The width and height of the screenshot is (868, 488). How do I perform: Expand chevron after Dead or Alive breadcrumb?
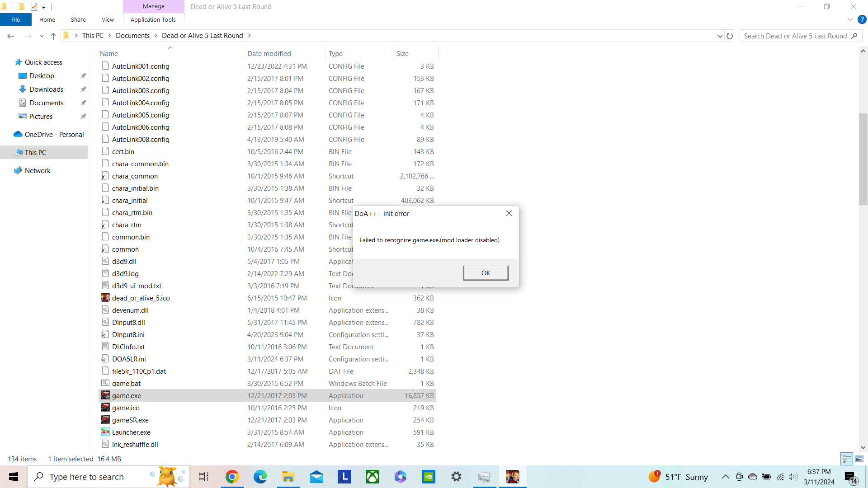tap(249, 36)
